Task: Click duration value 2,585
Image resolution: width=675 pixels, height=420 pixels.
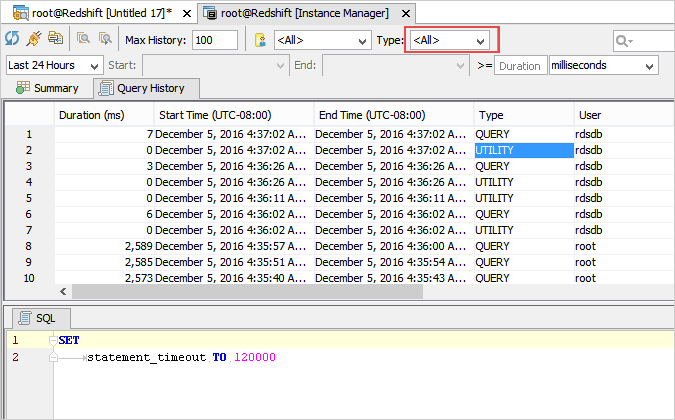Action: pos(139,262)
